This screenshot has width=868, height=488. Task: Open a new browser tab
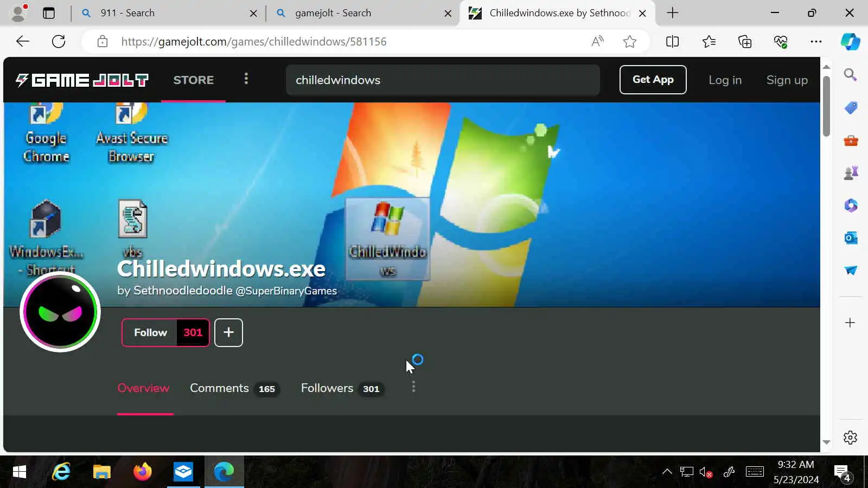[673, 13]
